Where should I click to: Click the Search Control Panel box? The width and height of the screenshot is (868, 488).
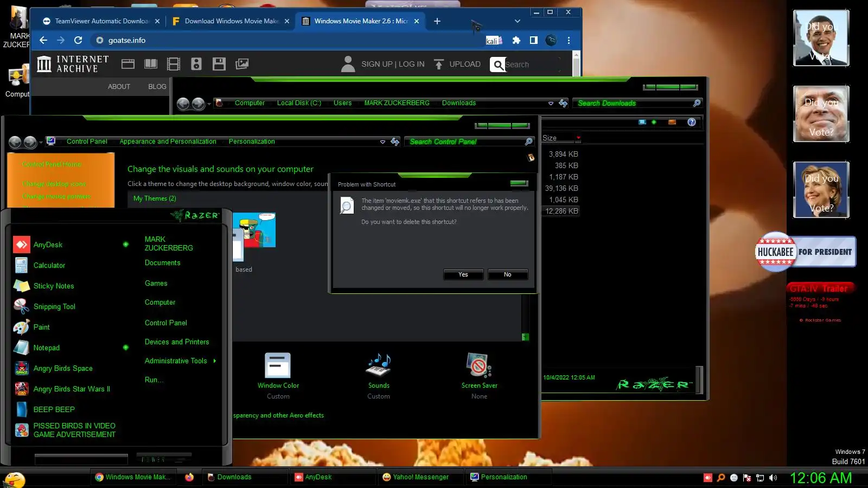click(x=470, y=142)
